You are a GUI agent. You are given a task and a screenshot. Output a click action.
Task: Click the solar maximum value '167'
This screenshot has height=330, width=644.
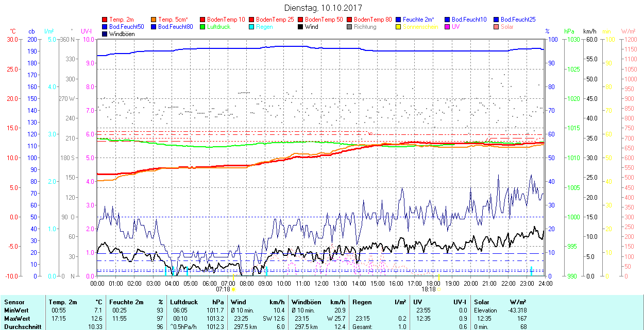pos(522,319)
